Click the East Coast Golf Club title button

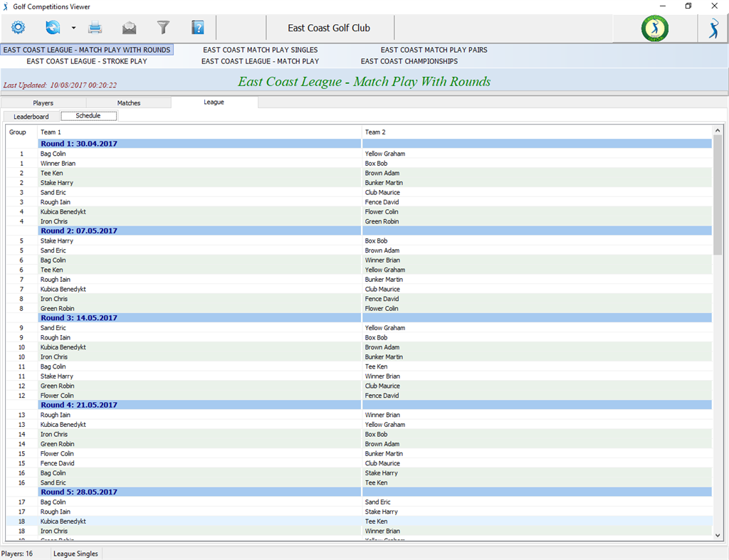[330, 28]
